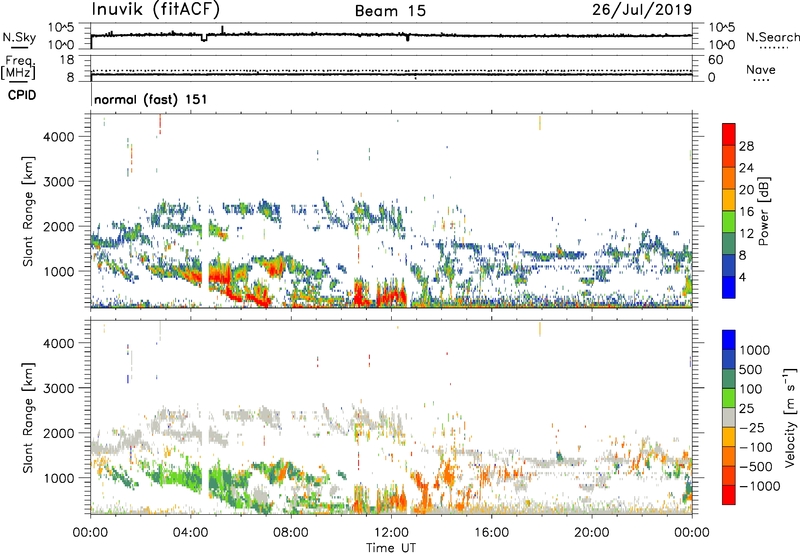Click the sky noise spike near 05:00
This screenshot has width=800, height=554.
[x=222, y=30]
